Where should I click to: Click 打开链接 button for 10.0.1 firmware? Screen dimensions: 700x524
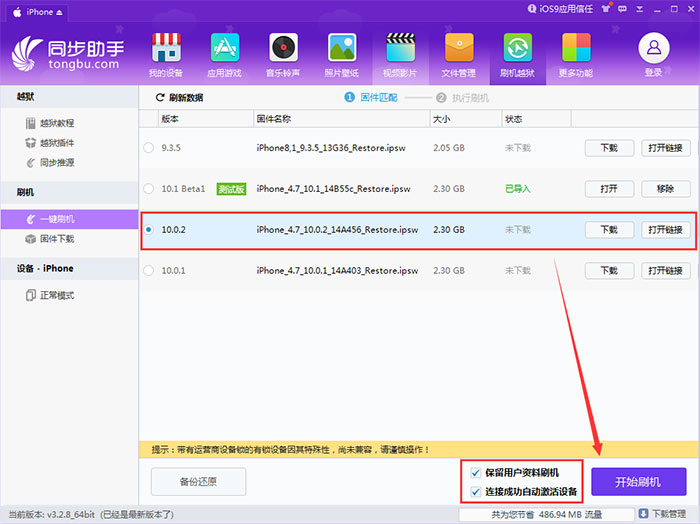click(666, 270)
